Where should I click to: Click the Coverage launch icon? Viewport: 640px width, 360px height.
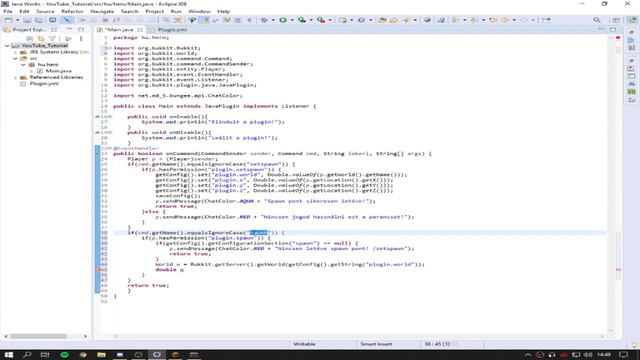click(302, 20)
